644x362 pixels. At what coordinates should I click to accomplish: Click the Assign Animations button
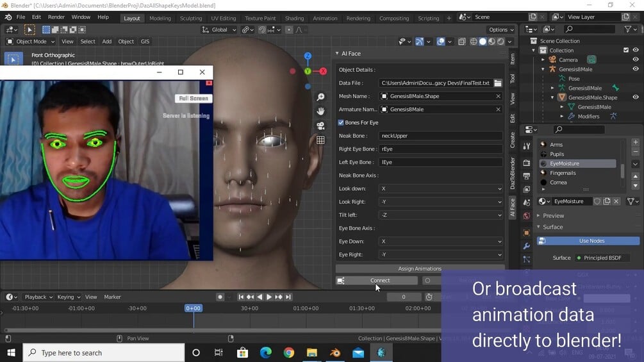point(420,268)
